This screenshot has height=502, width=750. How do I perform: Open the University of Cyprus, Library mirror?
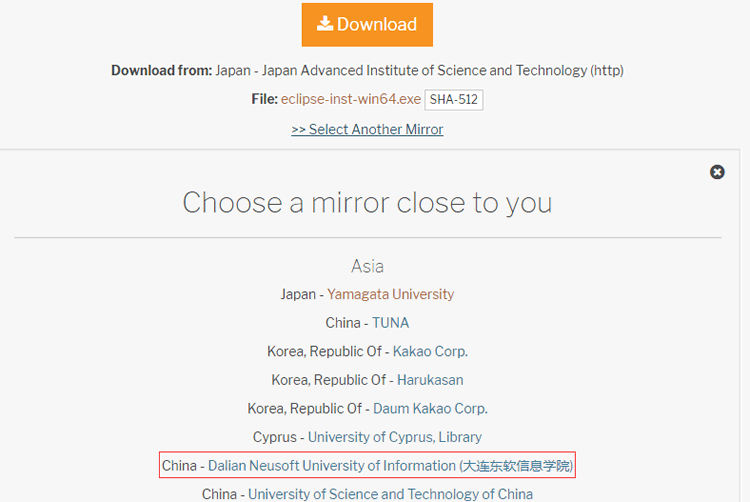[x=394, y=437]
